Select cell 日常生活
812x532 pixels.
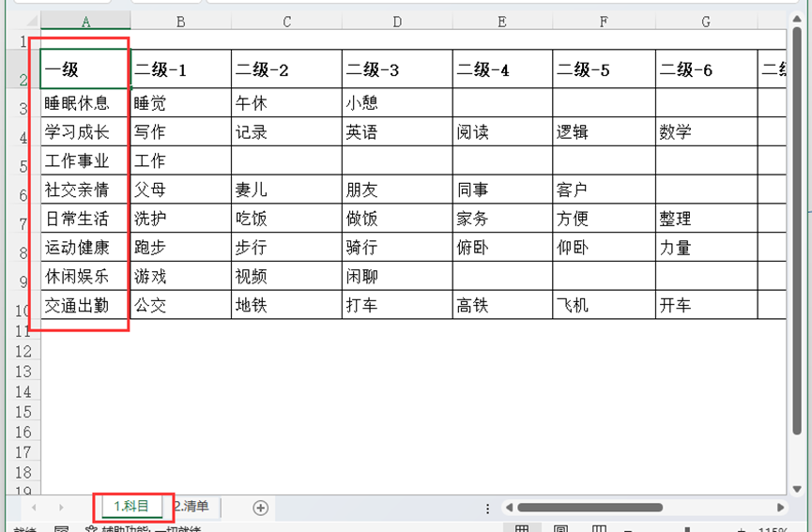(x=85, y=218)
